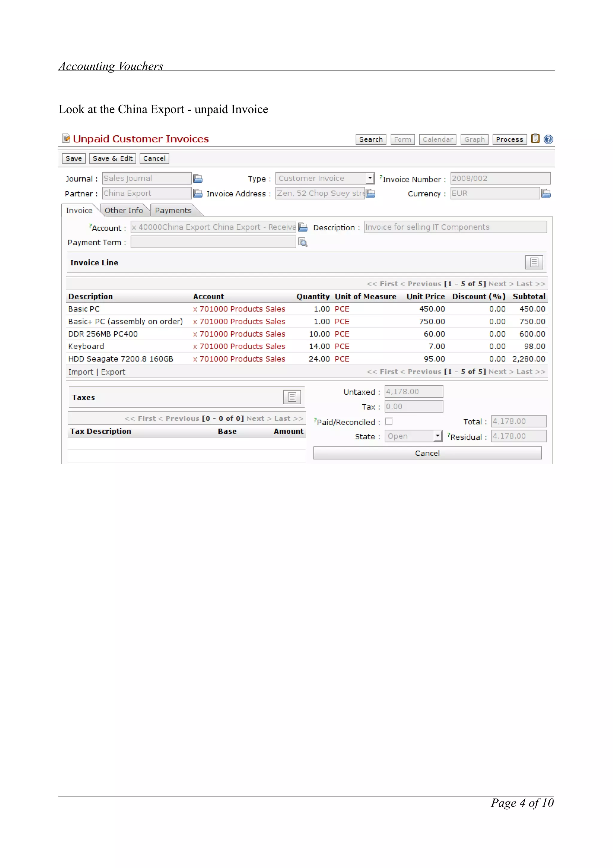This screenshot has width=613, height=868.
Task: Click the Invoice Address input field
Action: [320, 193]
